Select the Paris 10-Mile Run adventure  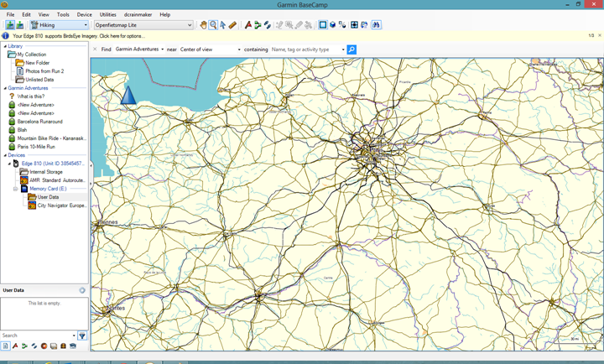(x=36, y=147)
